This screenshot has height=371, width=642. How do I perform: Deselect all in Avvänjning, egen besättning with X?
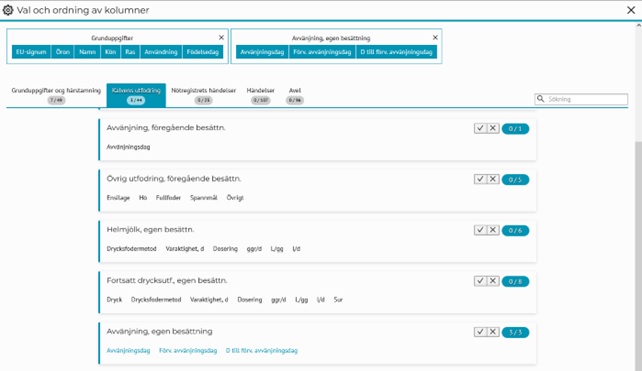[x=493, y=332]
